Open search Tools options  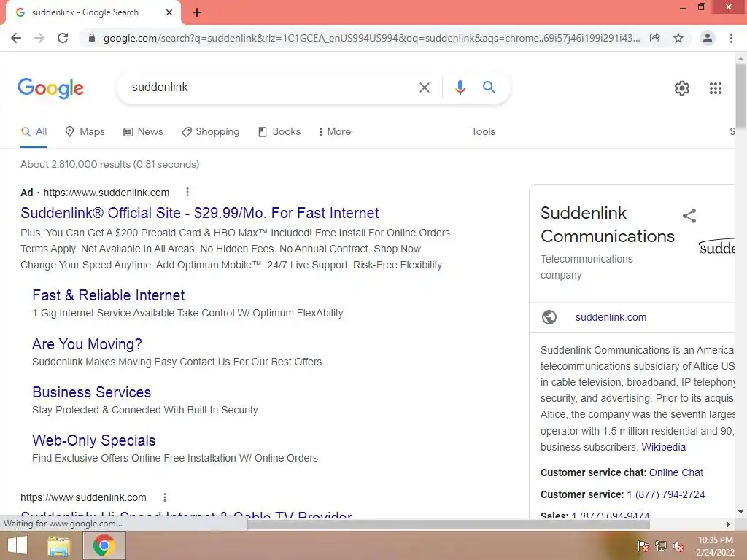pyautogui.click(x=483, y=132)
